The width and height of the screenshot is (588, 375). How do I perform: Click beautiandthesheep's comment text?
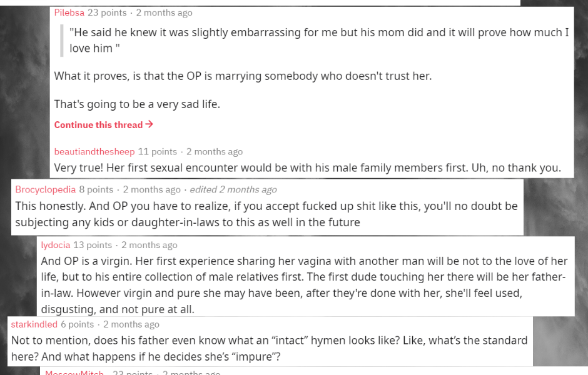308,168
